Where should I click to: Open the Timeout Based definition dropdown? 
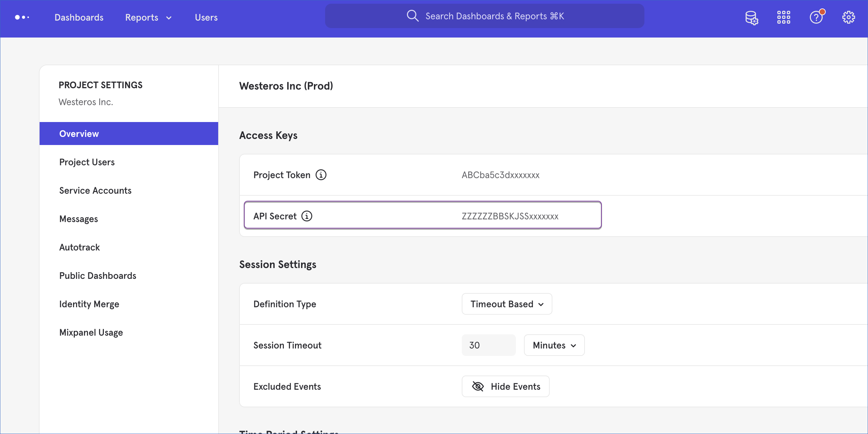point(506,304)
